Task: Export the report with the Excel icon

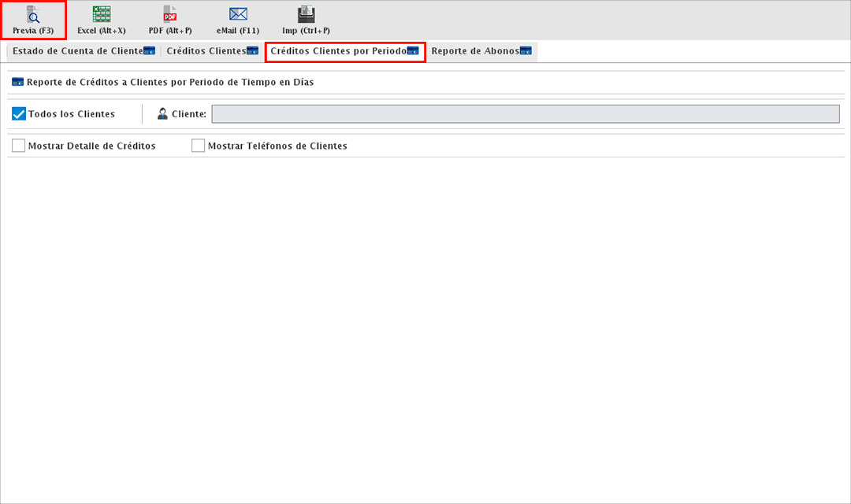Action: (101, 20)
